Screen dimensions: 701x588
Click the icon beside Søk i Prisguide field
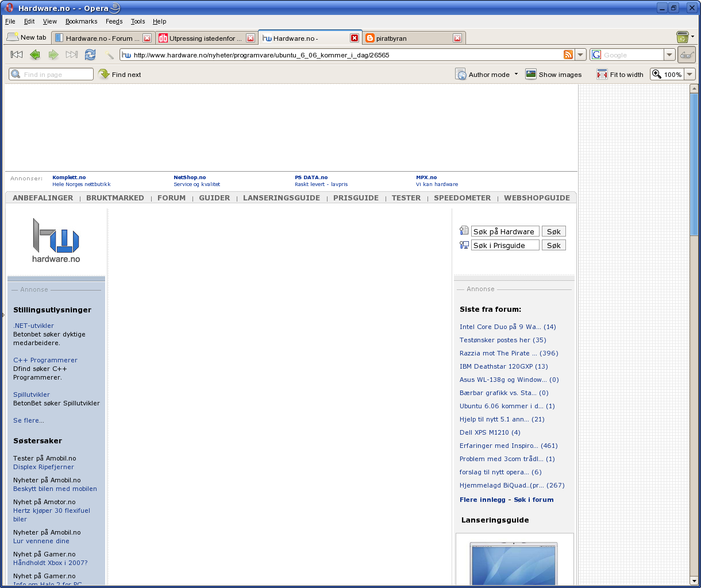point(464,245)
